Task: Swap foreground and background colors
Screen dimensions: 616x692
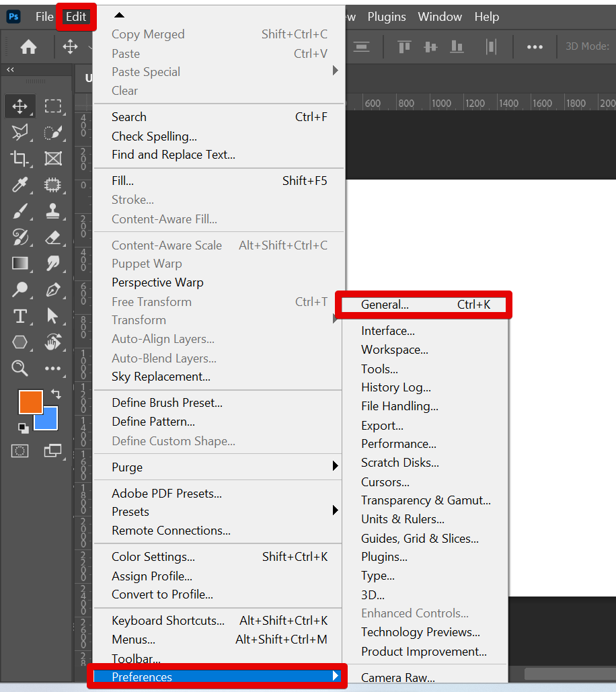Action: pos(56,394)
